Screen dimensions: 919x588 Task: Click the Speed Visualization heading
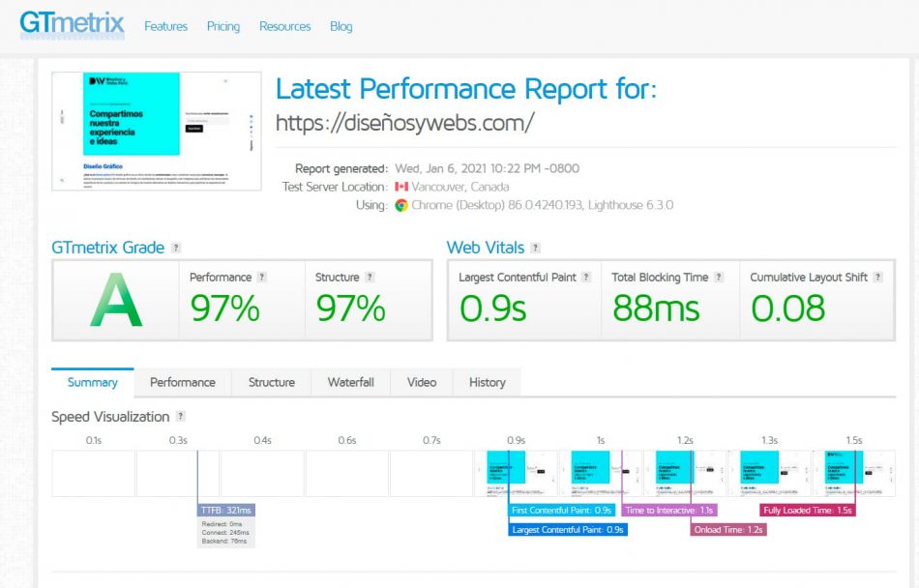point(110,417)
